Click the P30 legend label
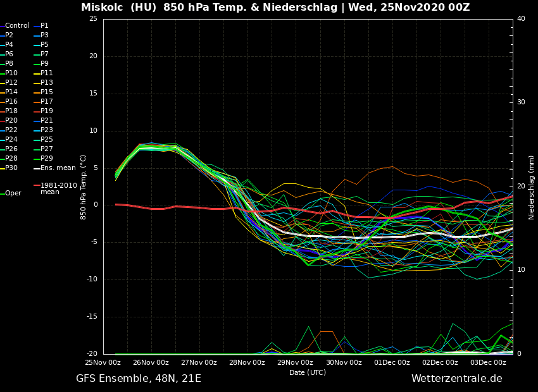This screenshot has height=392, width=538. [11, 168]
